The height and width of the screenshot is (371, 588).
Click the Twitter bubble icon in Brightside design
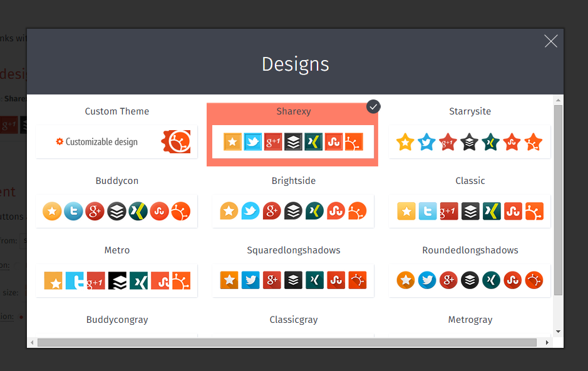250,211
